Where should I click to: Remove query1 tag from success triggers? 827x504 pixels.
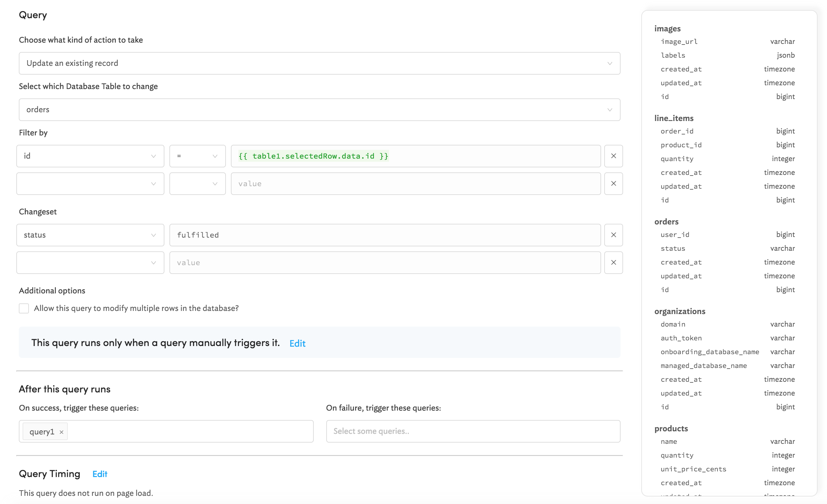61,432
